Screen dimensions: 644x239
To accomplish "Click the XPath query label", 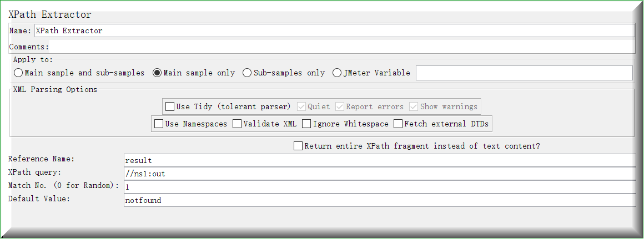I will (34, 172).
